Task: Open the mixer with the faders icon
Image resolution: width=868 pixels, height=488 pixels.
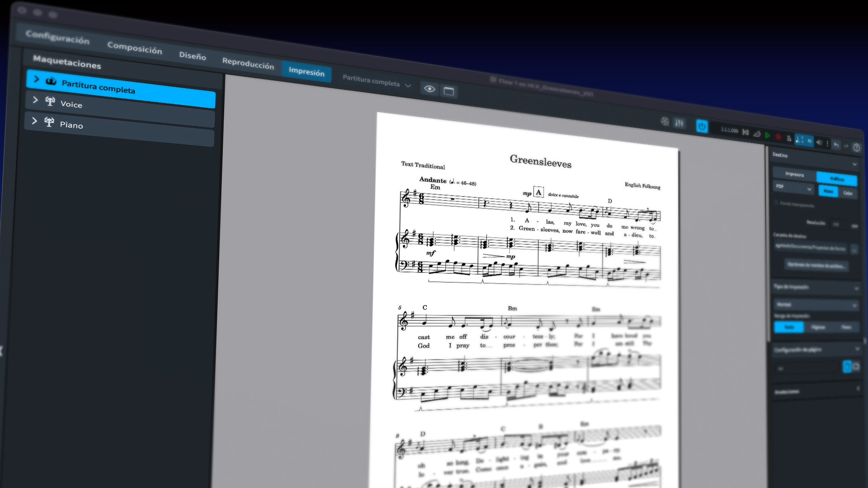Action: [x=679, y=123]
